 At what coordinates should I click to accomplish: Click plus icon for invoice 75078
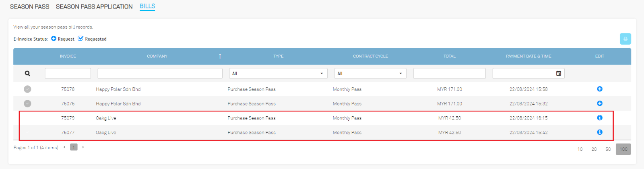[x=599, y=89]
